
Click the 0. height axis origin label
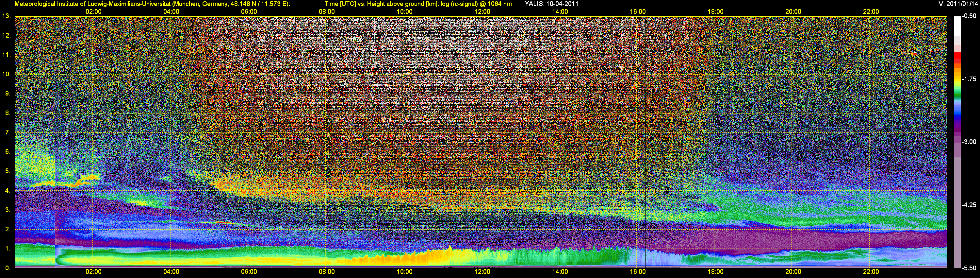tap(8, 268)
